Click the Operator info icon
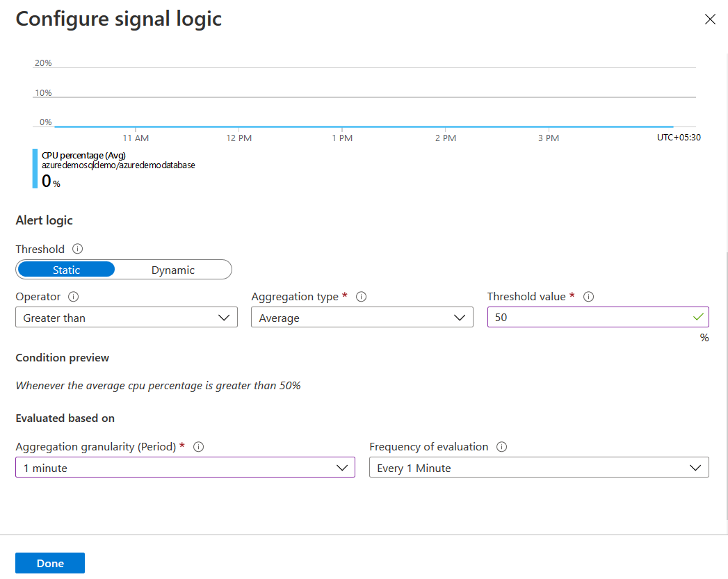The width and height of the screenshot is (728, 579). point(74,297)
